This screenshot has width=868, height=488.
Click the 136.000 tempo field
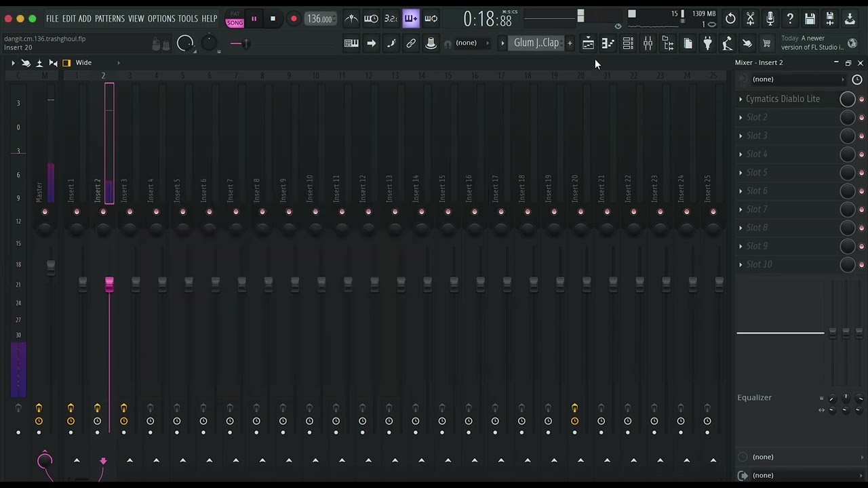tap(319, 19)
